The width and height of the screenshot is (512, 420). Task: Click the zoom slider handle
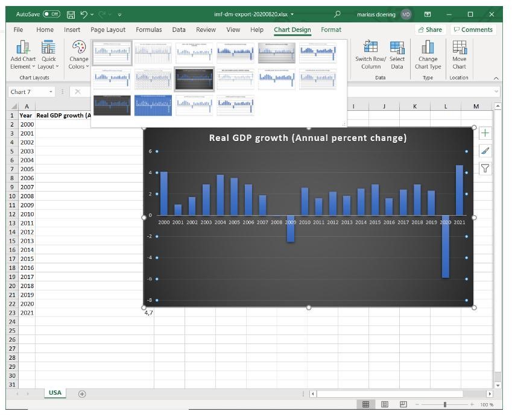445,404
